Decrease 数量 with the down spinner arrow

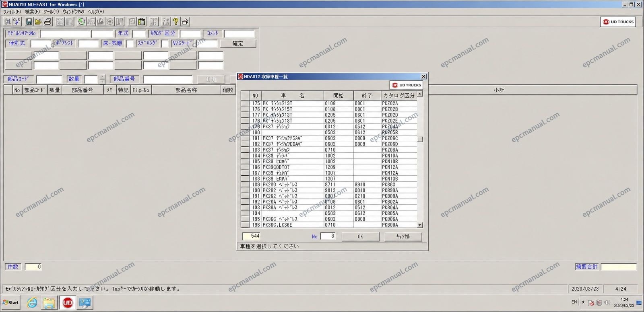[x=102, y=82]
